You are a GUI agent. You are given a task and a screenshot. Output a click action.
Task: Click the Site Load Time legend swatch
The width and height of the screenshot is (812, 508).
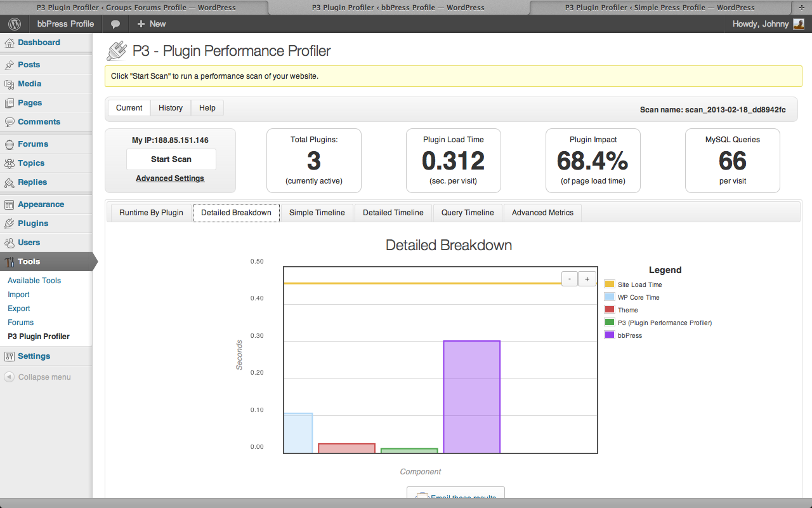tap(610, 284)
